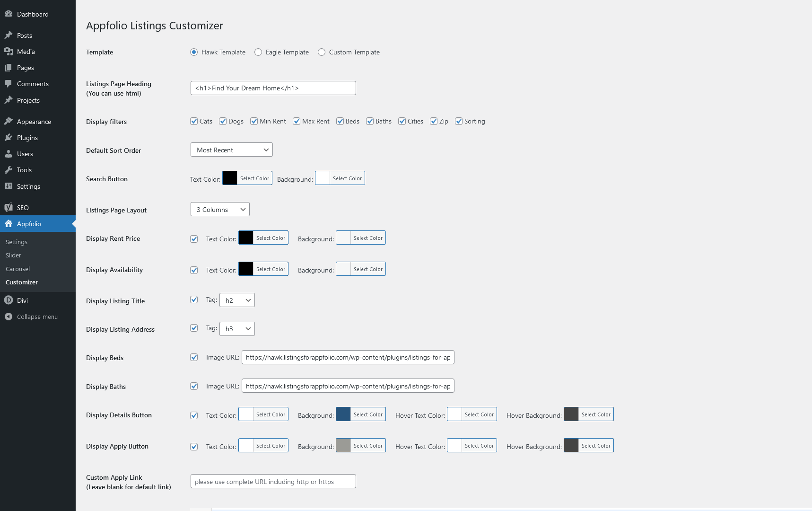
Task: Click the Plugins plug icon
Action: 9,138
